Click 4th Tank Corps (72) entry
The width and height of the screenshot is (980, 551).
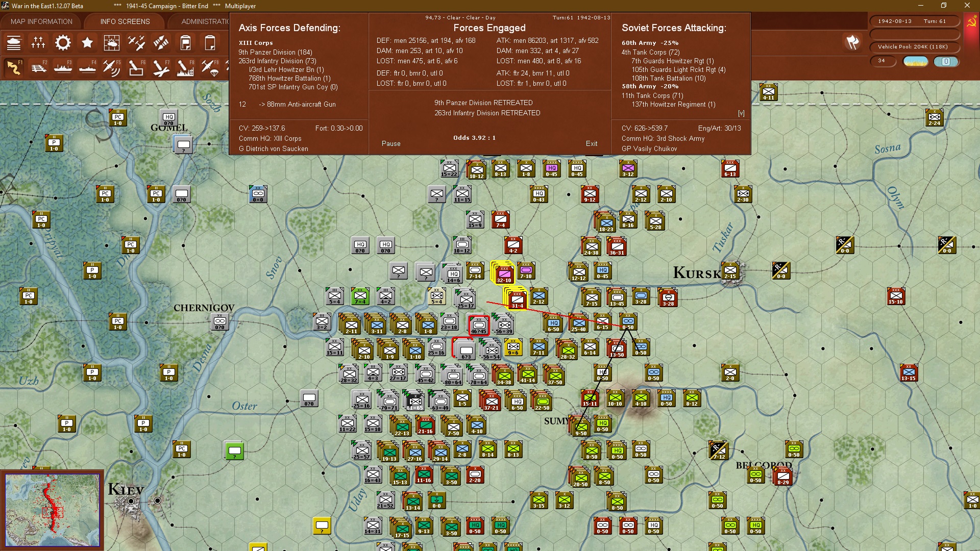tap(650, 52)
